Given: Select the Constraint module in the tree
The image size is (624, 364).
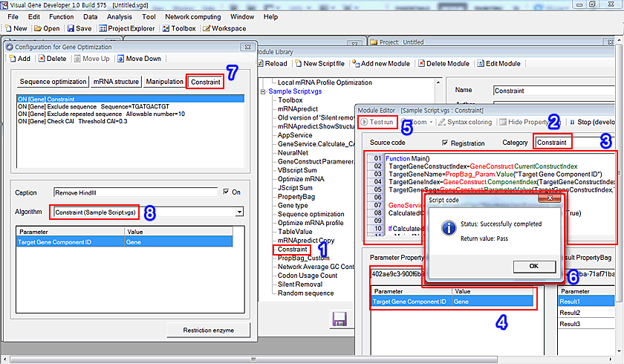Looking at the screenshot, I should [x=292, y=250].
